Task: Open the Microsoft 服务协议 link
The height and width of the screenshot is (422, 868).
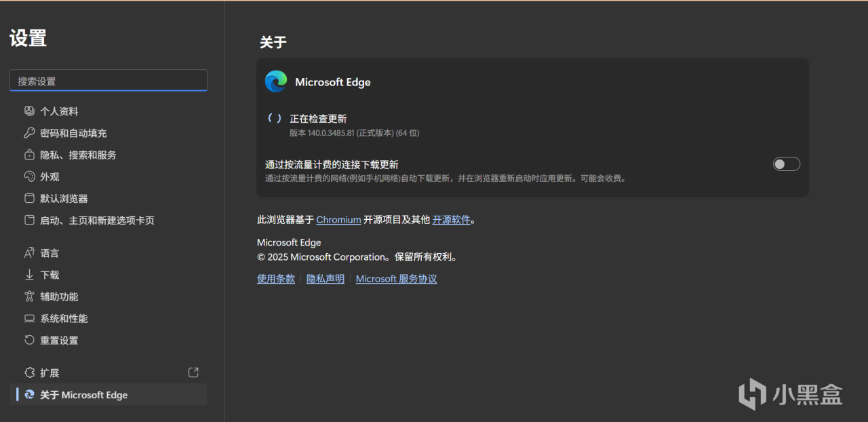Action: 396,279
